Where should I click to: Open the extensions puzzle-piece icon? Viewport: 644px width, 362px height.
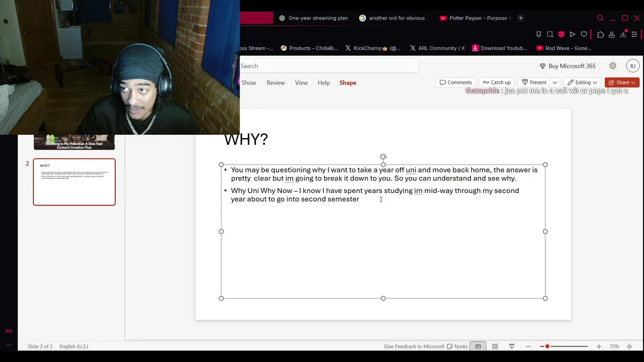(600, 34)
